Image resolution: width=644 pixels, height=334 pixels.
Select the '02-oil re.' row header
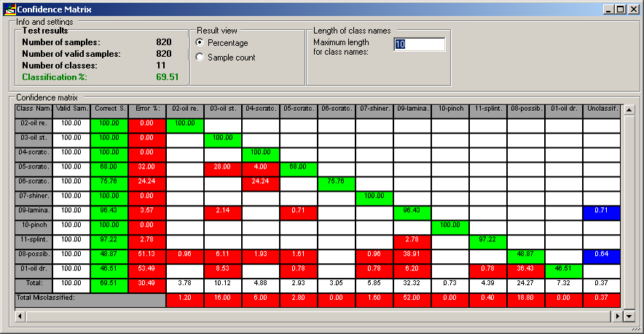34,126
